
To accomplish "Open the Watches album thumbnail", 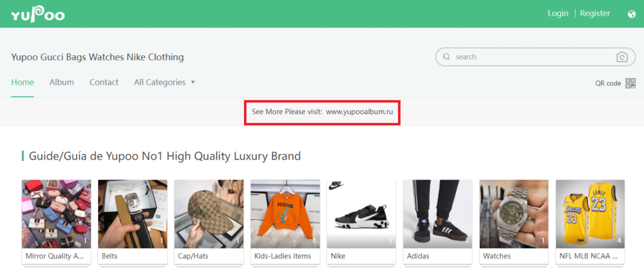I will click(514, 214).
